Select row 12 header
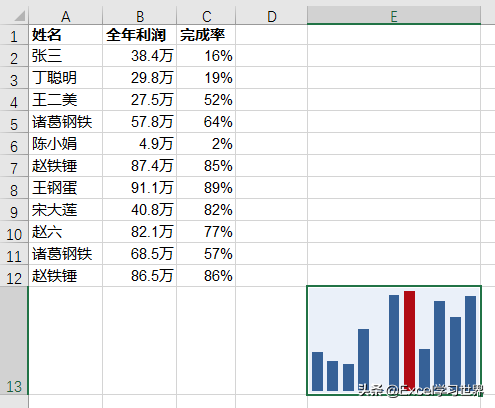Screen dimensions: 495x408 coord(14,276)
